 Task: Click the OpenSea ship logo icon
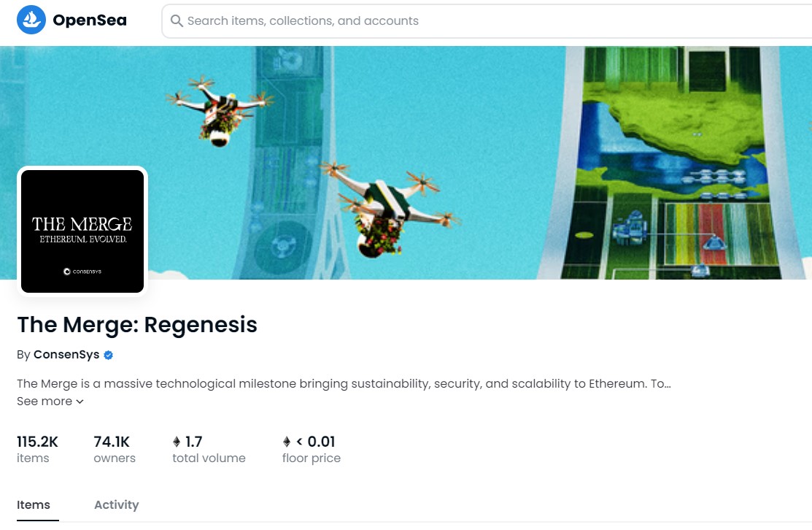pos(31,20)
